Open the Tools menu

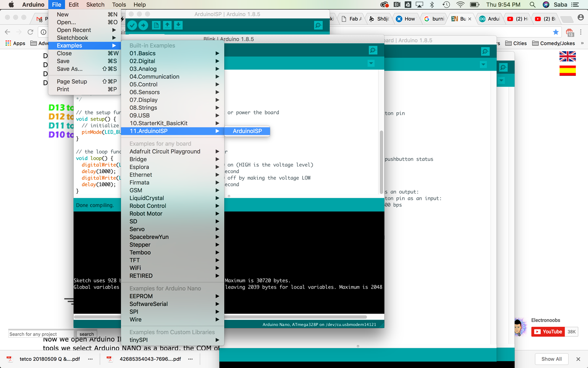pos(119,5)
